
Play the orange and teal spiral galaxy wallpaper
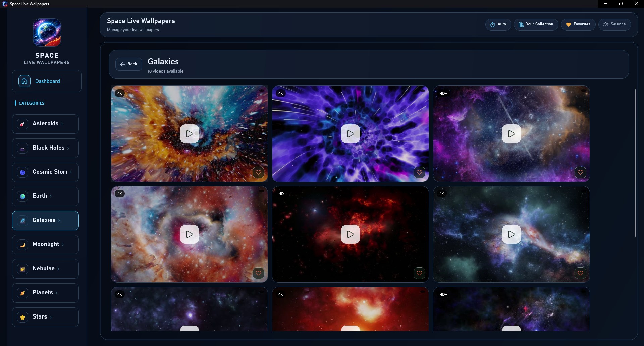pos(190,134)
